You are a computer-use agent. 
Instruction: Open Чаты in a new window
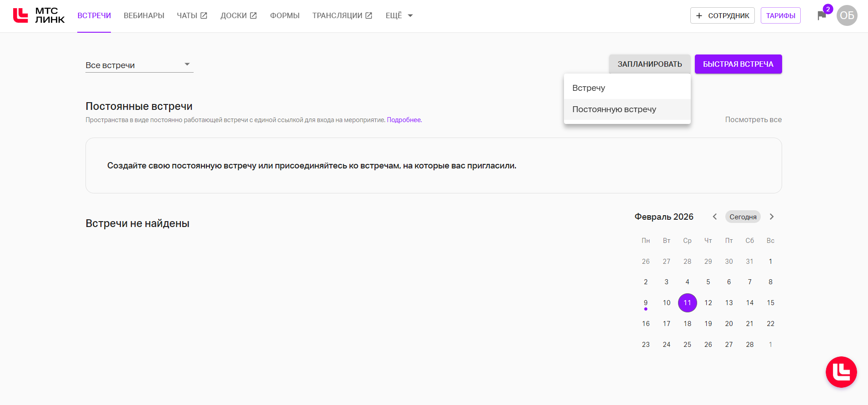click(192, 15)
